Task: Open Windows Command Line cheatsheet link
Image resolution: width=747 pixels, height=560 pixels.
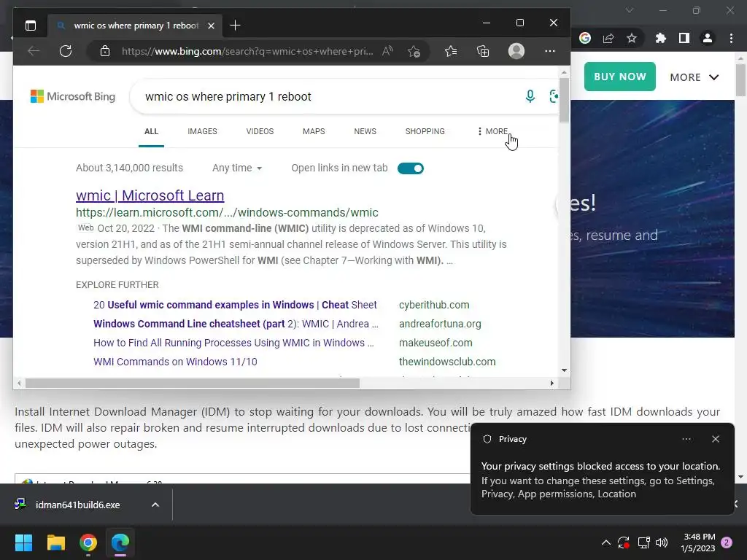Action: 236,324
